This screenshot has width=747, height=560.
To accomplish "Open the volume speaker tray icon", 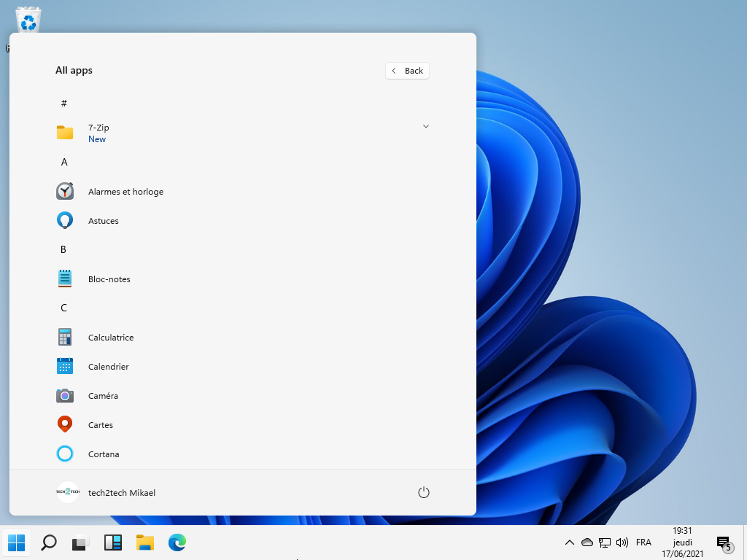I will tap(622, 542).
